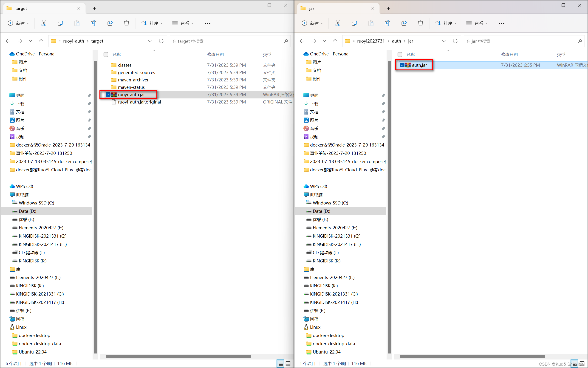
Task: Add new tab in target window
Action: [95, 9]
